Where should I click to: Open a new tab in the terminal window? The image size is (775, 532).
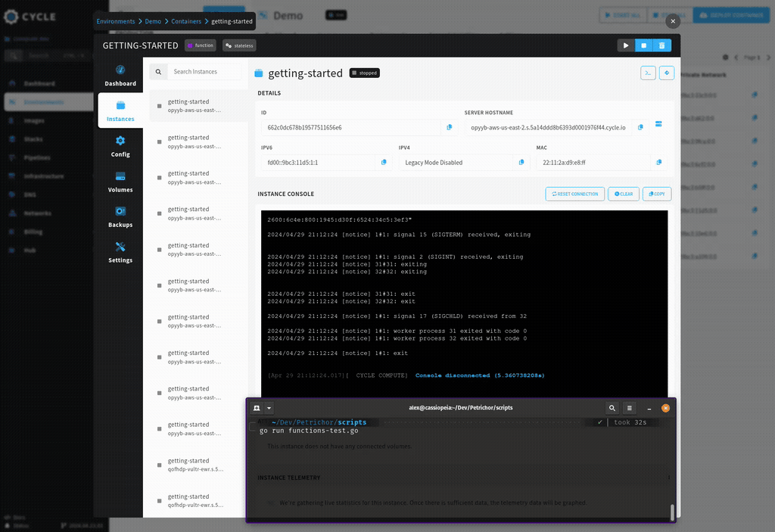257,408
